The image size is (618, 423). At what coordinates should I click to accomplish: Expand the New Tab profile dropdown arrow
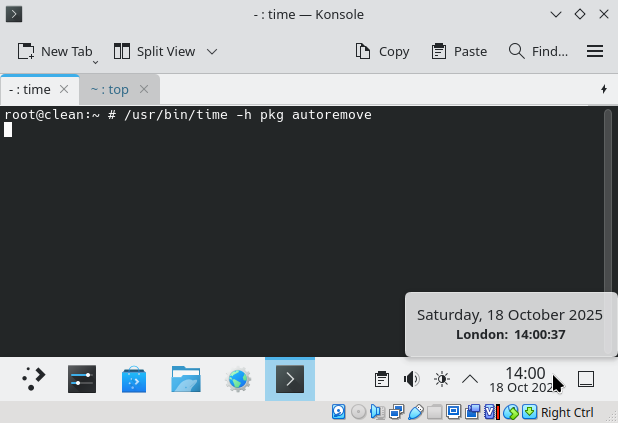[96, 60]
